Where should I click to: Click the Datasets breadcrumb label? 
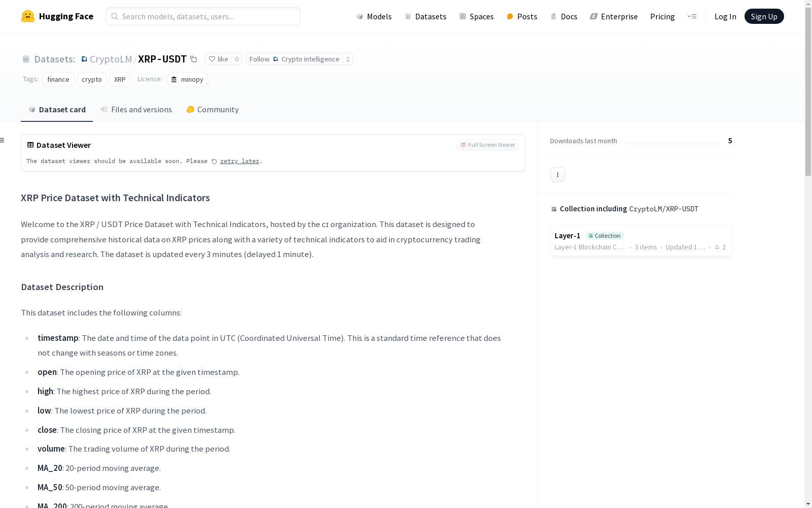click(54, 59)
